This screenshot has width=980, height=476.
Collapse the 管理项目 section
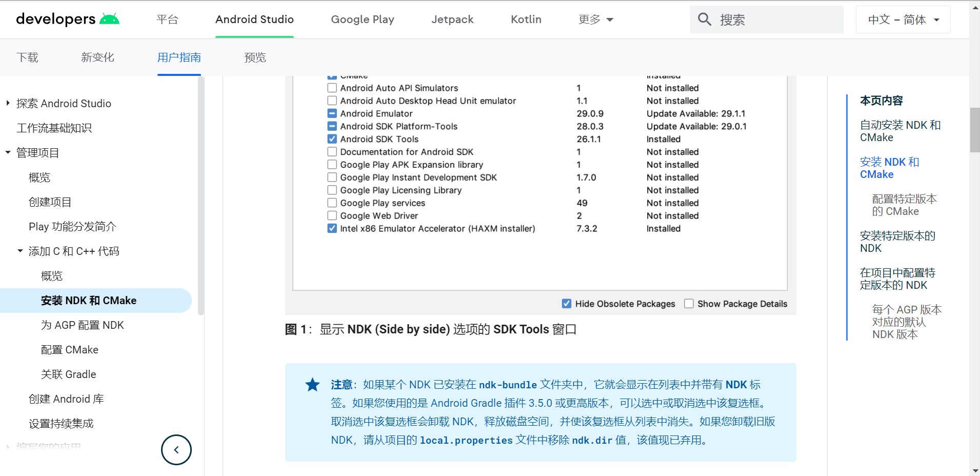(8, 152)
